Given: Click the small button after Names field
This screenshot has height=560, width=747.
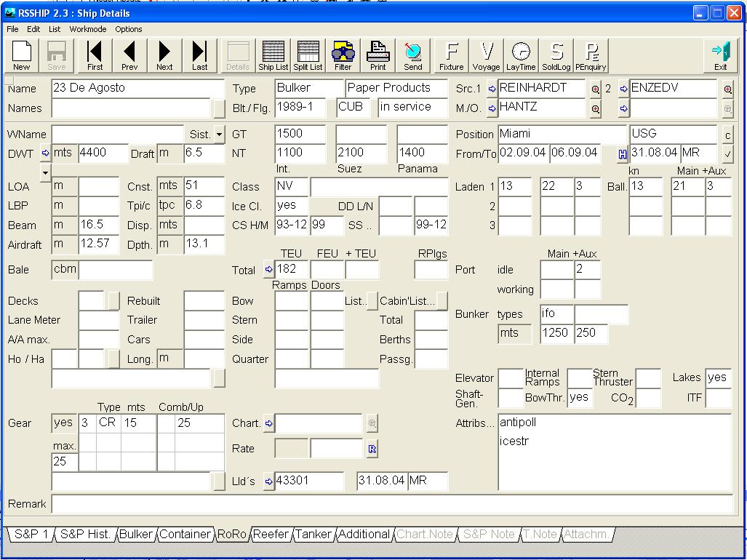Looking at the screenshot, I should point(219,108).
